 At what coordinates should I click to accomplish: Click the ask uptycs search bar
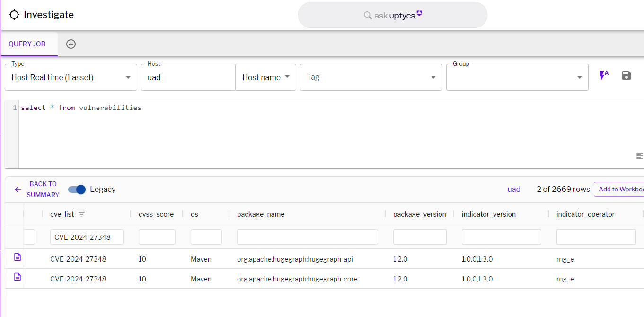(392, 15)
